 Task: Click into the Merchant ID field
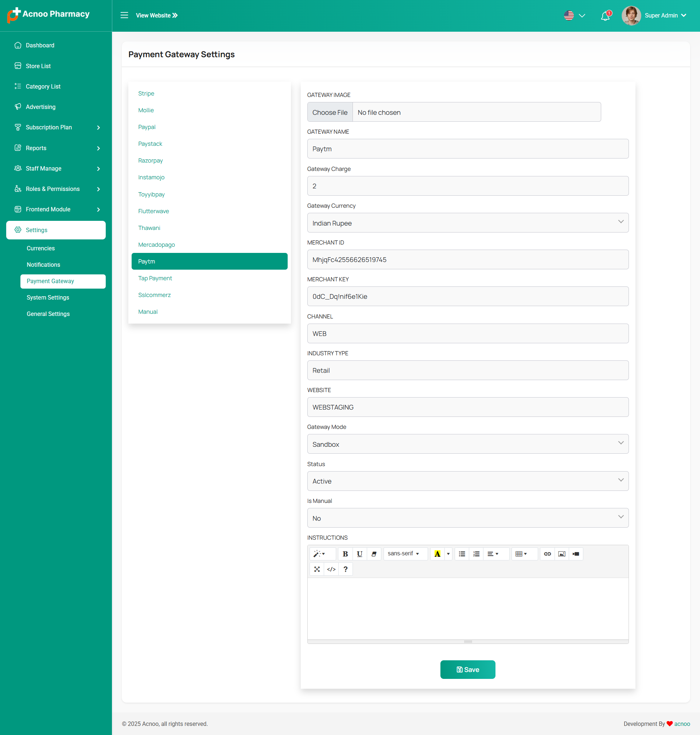(x=467, y=259)
